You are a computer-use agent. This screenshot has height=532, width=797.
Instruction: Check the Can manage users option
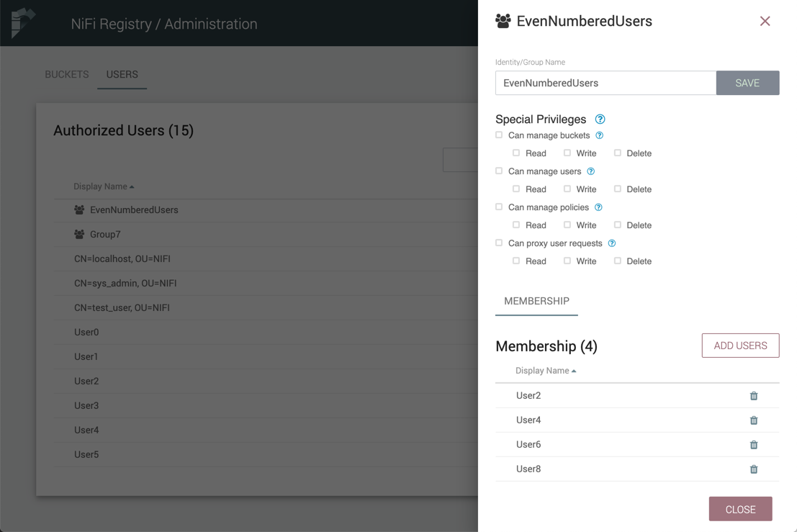(499, 171)
